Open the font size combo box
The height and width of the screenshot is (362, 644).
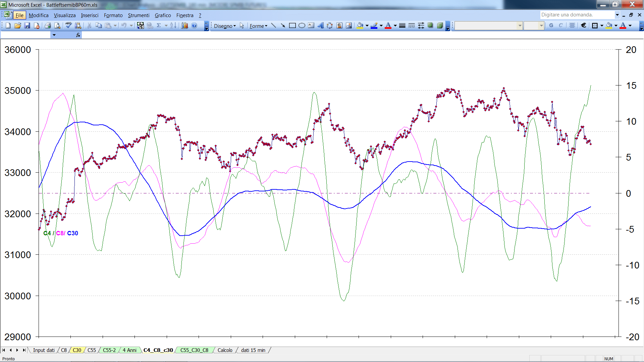click(x=534, y=25)
